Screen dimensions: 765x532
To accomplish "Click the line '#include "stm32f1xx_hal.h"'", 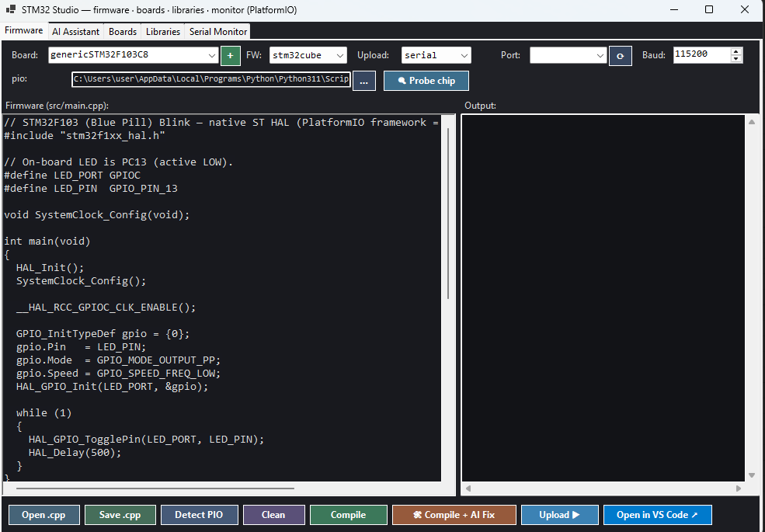I will (85, 136).
